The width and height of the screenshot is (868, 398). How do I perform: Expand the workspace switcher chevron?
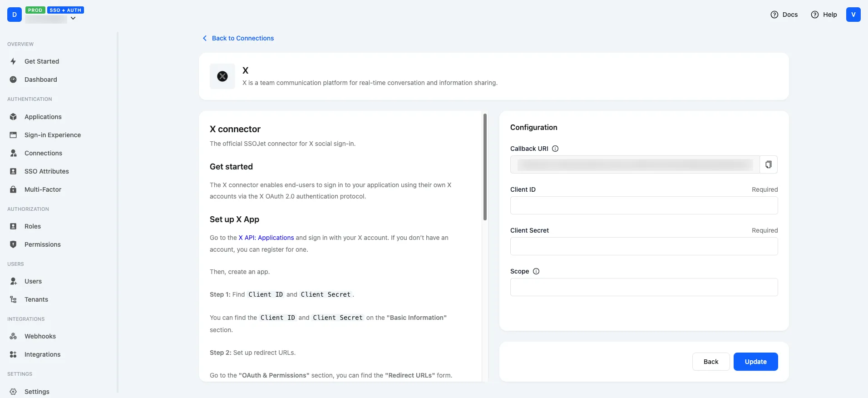click(x=73, y=18)
